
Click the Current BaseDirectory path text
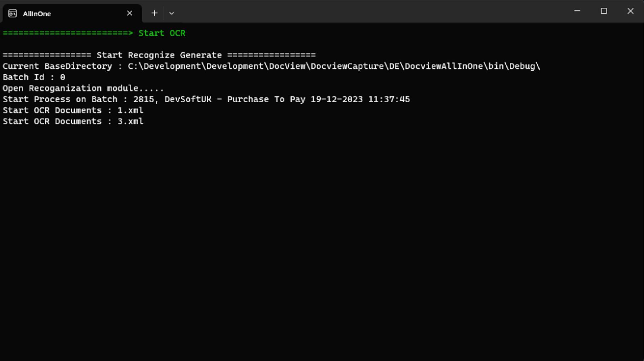[334, 66]
